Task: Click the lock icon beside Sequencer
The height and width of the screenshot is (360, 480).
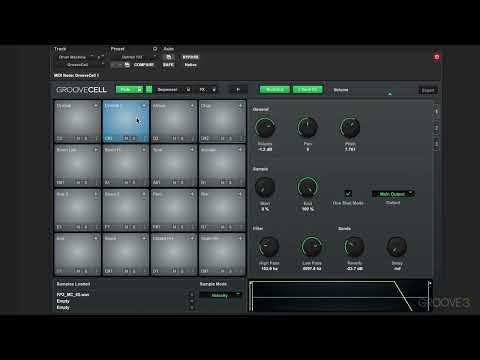Action: 188,90
